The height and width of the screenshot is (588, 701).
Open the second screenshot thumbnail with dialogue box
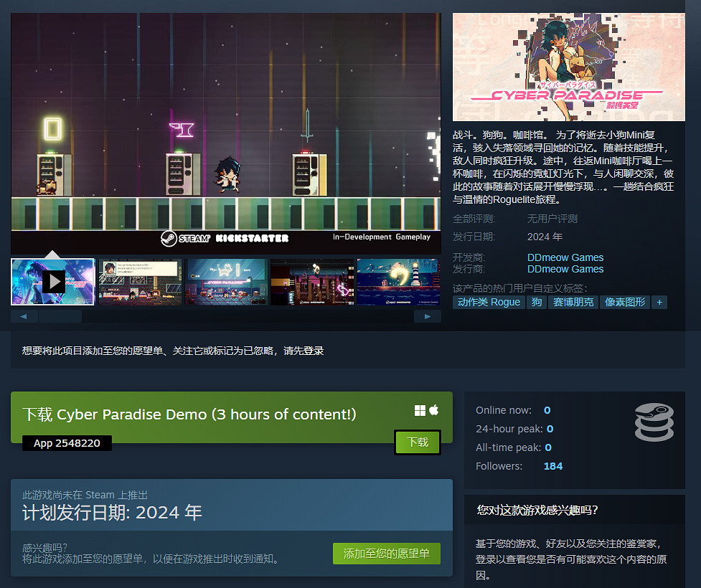tap(139, 281)
